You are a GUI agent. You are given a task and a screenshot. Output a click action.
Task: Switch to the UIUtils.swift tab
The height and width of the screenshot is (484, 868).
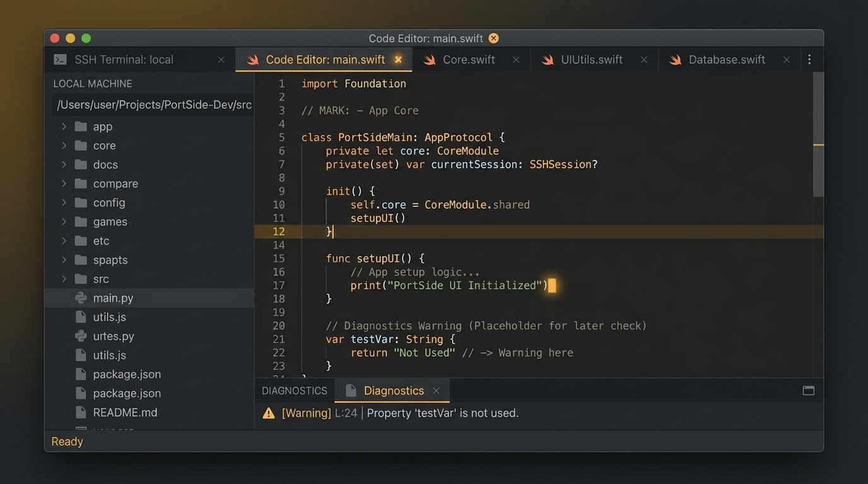[x=594, y=60]
